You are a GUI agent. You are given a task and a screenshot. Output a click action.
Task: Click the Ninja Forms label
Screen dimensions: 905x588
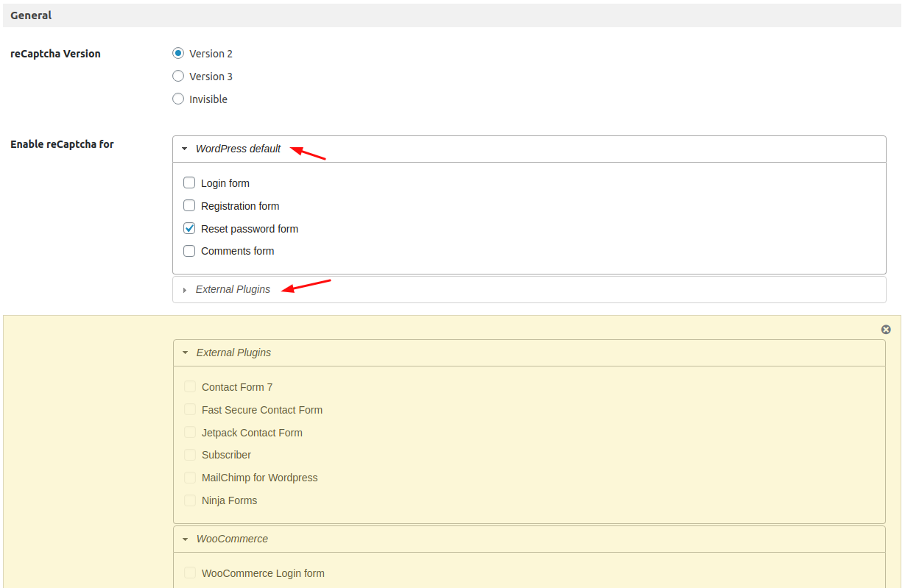click(x=230, y=500)
